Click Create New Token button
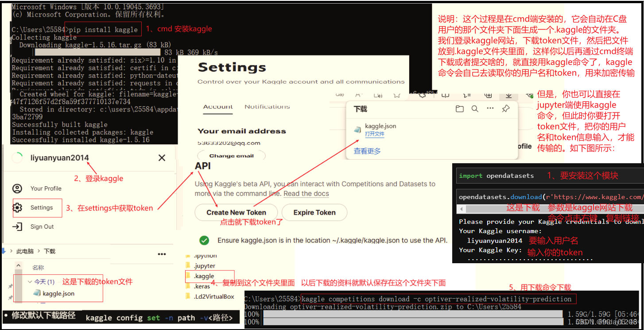Screen dimensions: 644x330 236,212
